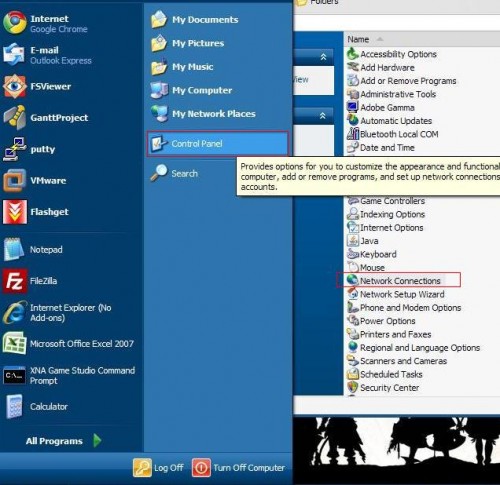Select Scanners and Cameras entry
Image resolution: width=500 pixels, height=485 pixels.
(397, 361)
